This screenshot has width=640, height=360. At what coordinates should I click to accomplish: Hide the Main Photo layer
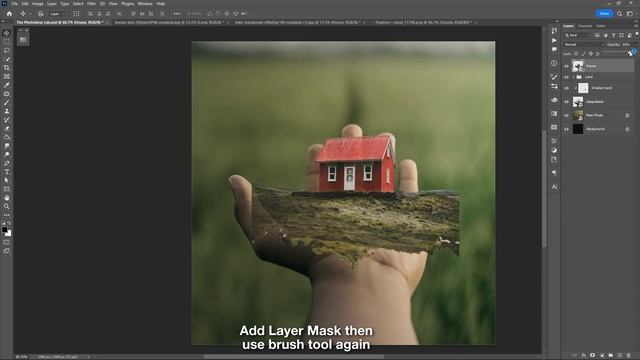566,116
